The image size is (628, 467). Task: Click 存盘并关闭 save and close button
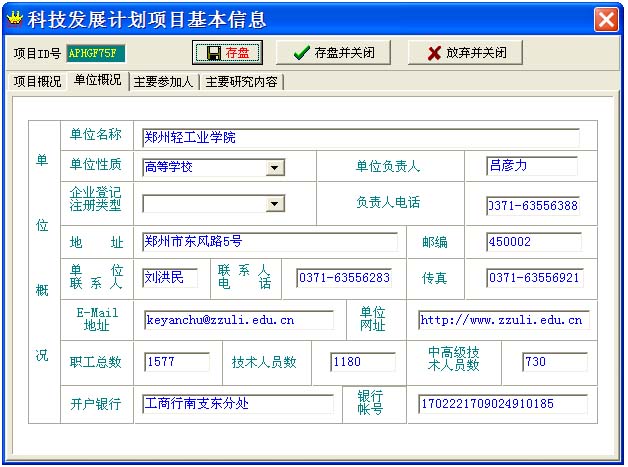point(333,53)
